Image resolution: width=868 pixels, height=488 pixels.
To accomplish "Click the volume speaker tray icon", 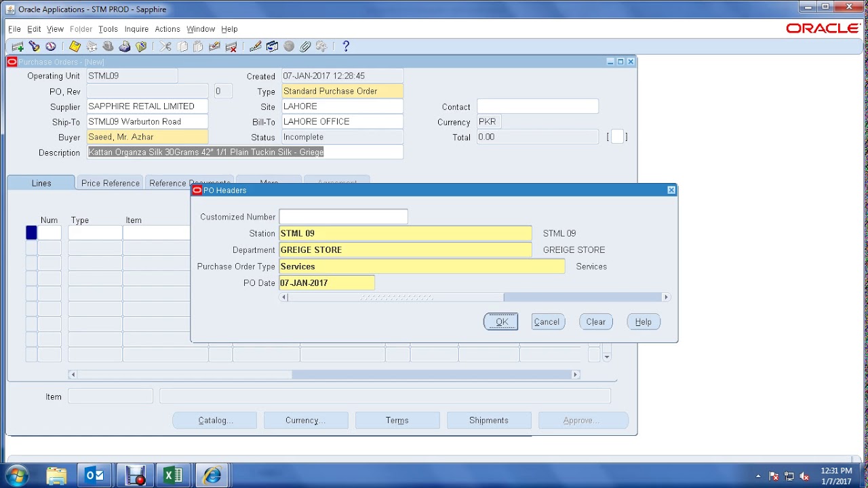I will (x=805, y=476).
